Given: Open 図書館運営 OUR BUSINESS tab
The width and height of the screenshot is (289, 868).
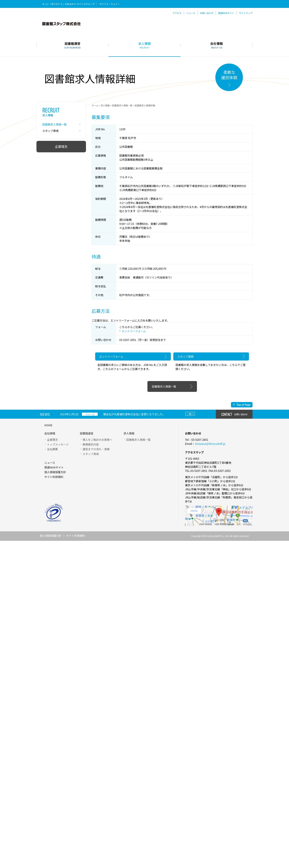Looking at the screenshot, I should (x=72, y=45).
